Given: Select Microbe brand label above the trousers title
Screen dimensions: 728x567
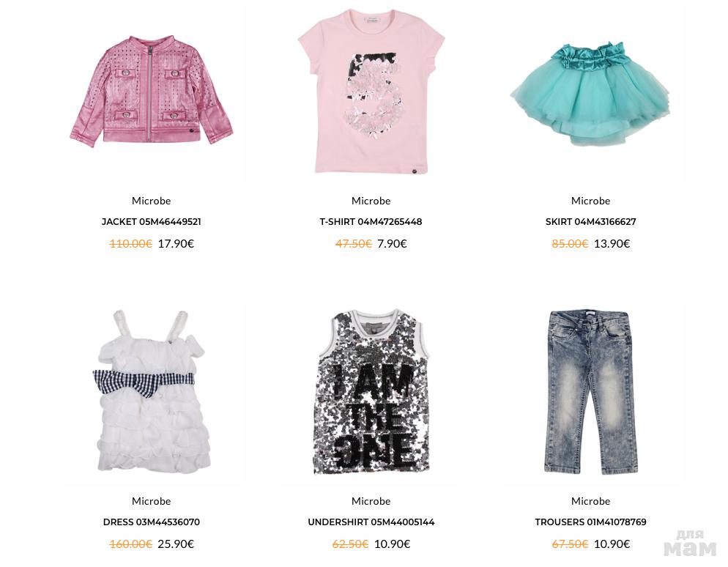Looking at the screenshot, I should (x=590, y=501).
